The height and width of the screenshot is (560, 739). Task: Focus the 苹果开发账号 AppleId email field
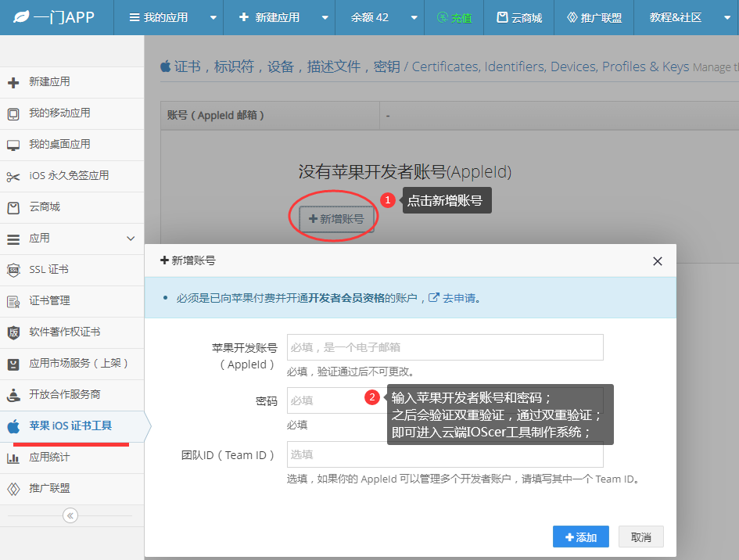pyautogui.click(x=445, y=347)
